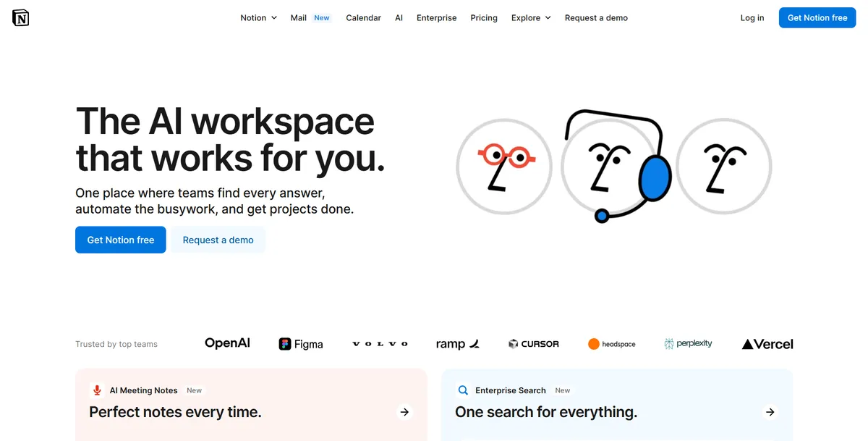The width and height of the screenshot is (868, 441).
Task: Click the One place where teams subheading
Action: 215,201
